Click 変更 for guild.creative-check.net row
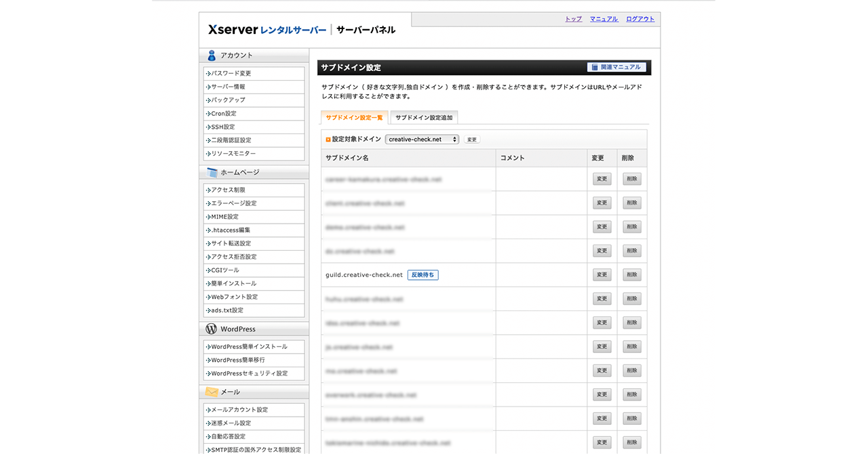This screenshot has height=454, width=868. pos(601,275)
